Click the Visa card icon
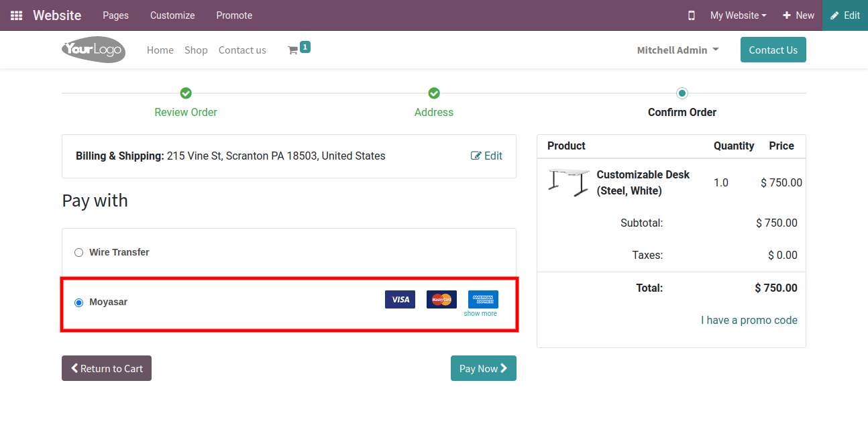The image size is (868, 448). (400, 299)
